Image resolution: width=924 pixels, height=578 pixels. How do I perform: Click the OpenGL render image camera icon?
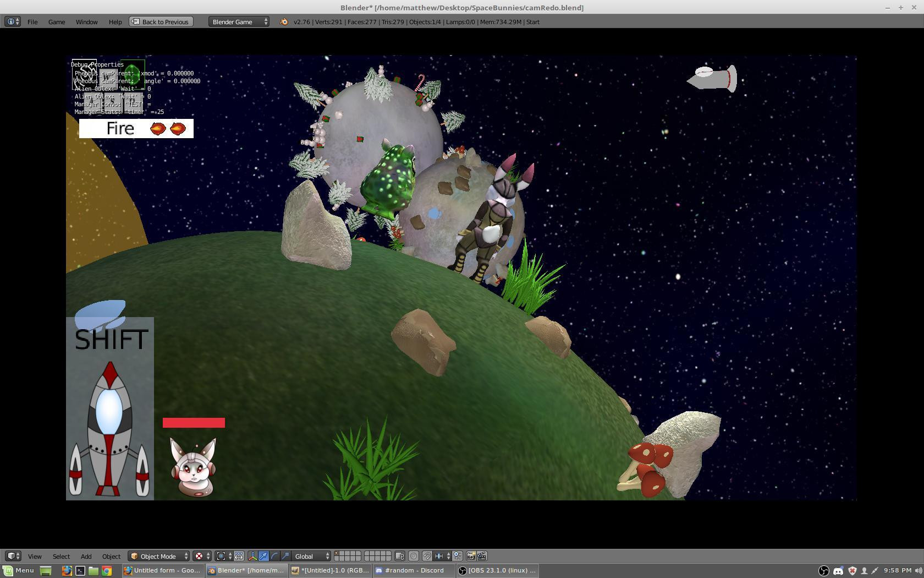471,556
